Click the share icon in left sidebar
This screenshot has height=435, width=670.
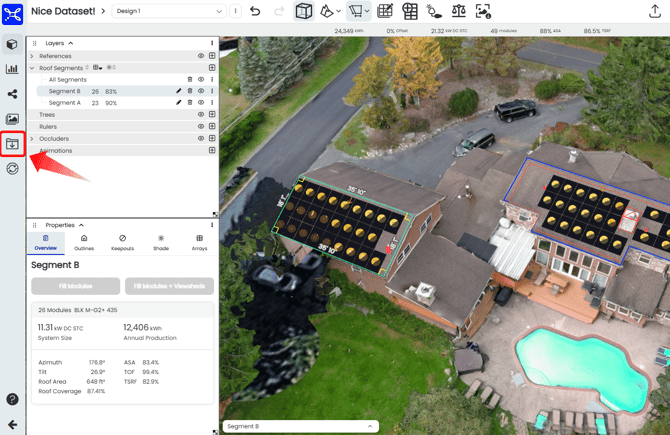coord(12,94)
